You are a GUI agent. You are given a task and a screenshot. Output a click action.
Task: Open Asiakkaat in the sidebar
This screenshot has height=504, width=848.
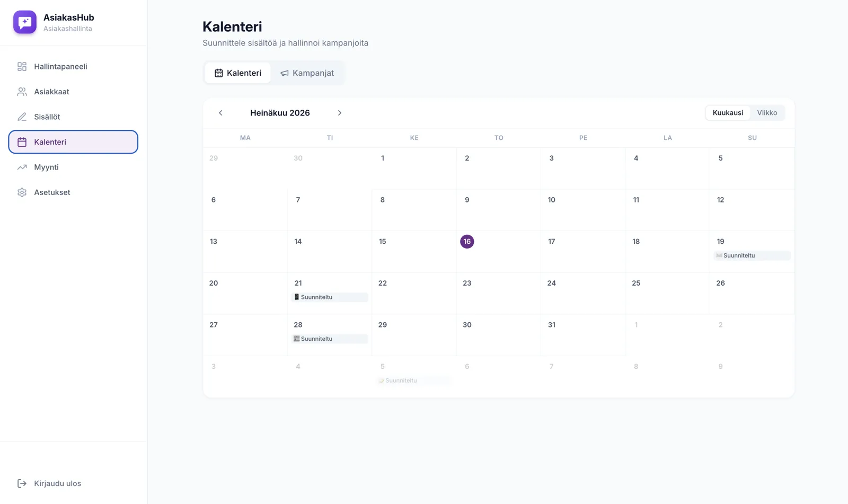pyautogui.click(x=73, y=92)
